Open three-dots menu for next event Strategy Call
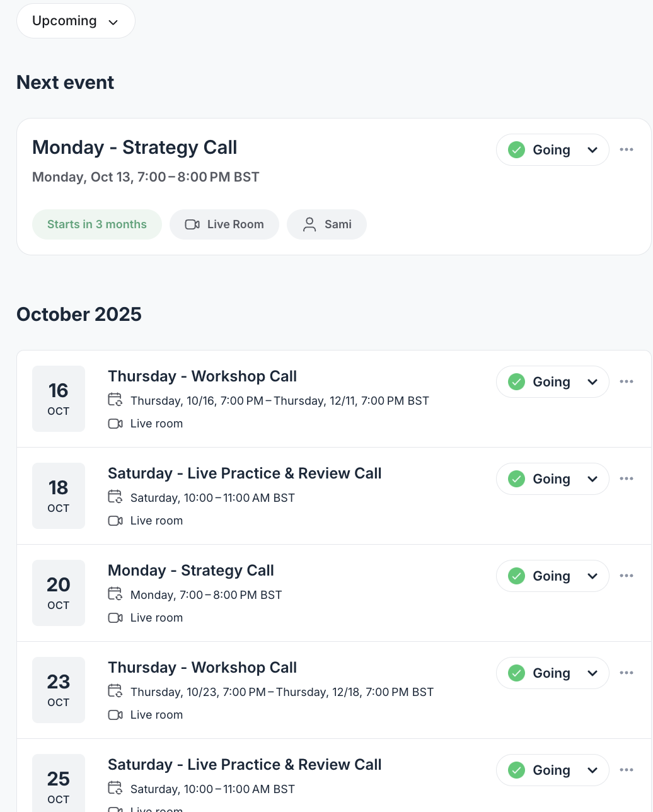653x812 pixels. click(x=626, y=149)
